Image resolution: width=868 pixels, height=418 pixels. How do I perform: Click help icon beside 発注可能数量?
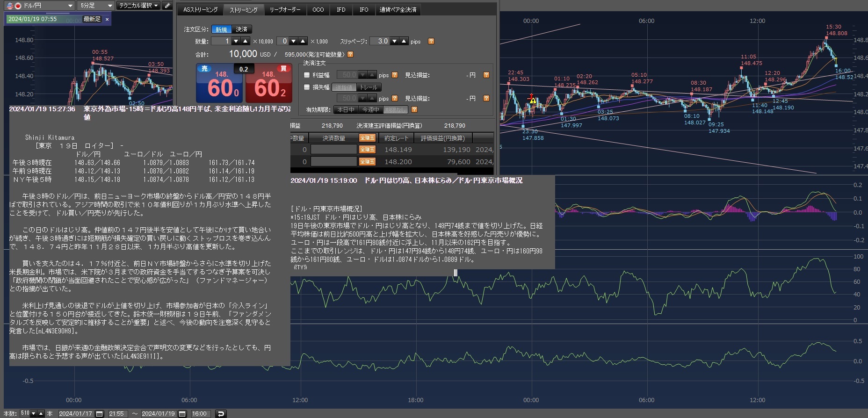[350, 54]
